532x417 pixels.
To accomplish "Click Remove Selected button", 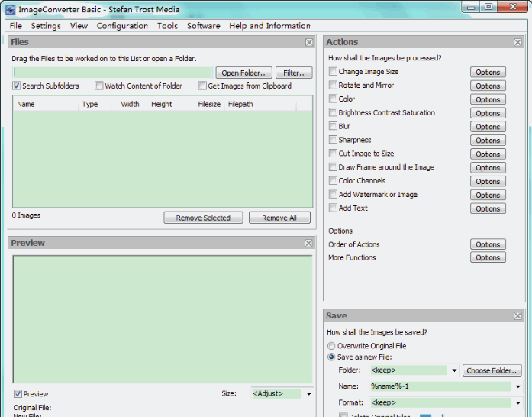I will tap(203, 218).
